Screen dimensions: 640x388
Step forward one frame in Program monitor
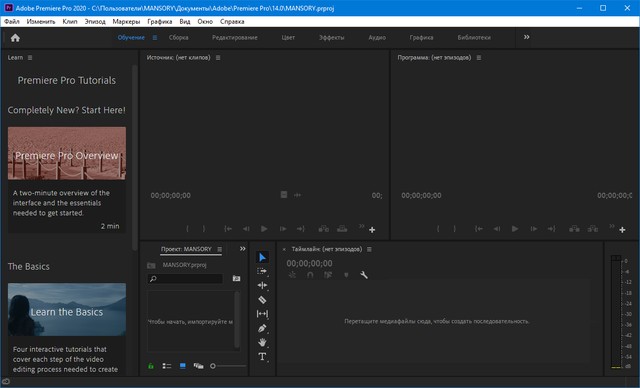click(533, 229)
